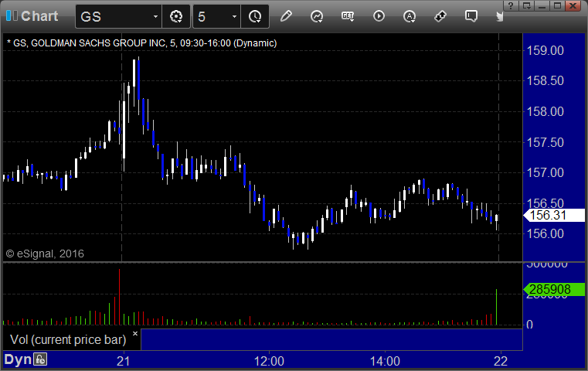Click the trade diamond arrows icon
This screenshot has width=588, height=371.
[x=440, y=16]
